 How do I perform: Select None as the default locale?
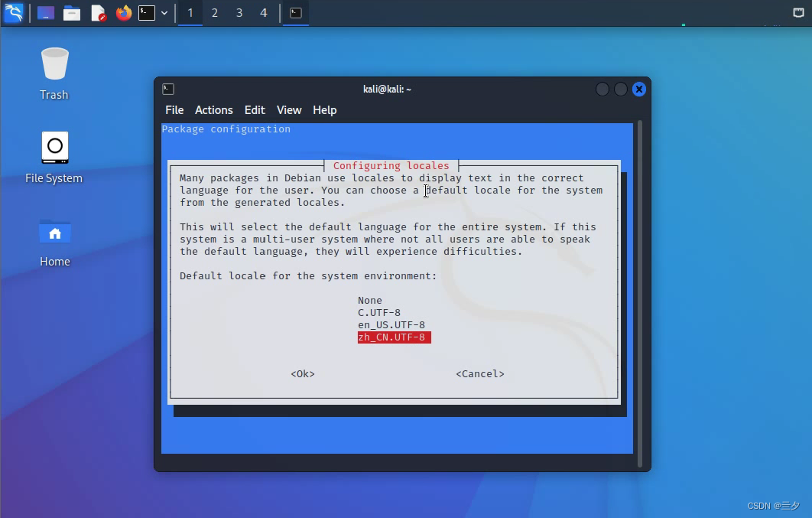click(370, 301)
